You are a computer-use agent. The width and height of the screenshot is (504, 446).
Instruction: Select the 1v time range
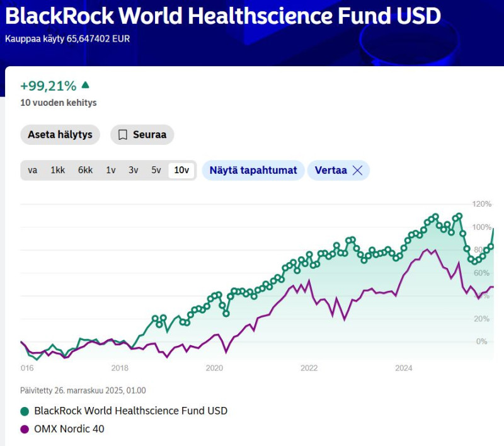(x=110, y=169)
